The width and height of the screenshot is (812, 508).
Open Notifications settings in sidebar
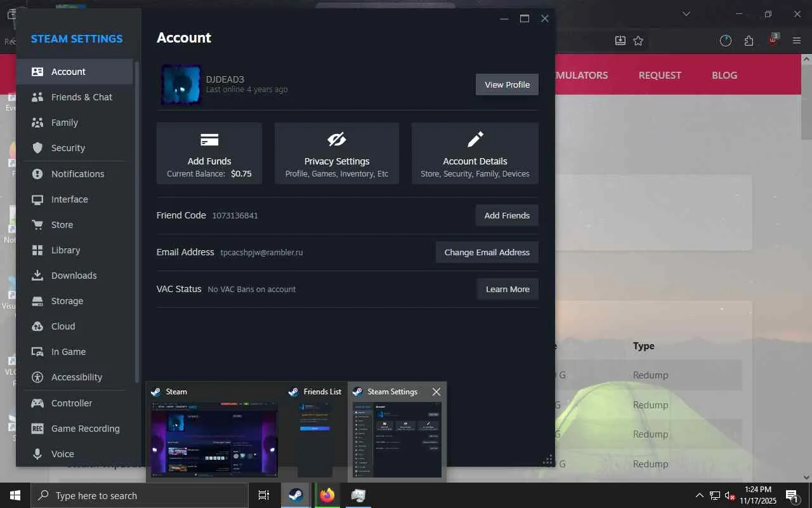(75, 174)
